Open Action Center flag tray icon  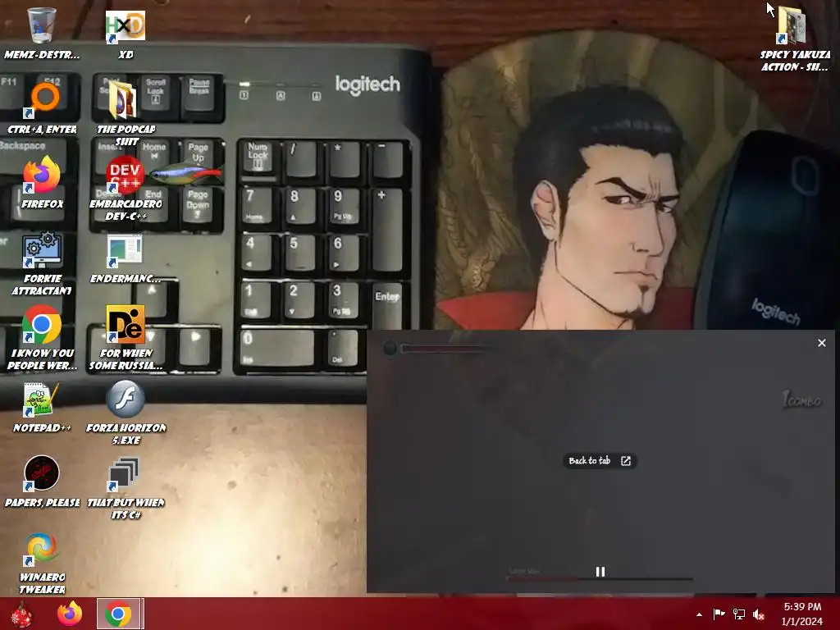[719, 614]
